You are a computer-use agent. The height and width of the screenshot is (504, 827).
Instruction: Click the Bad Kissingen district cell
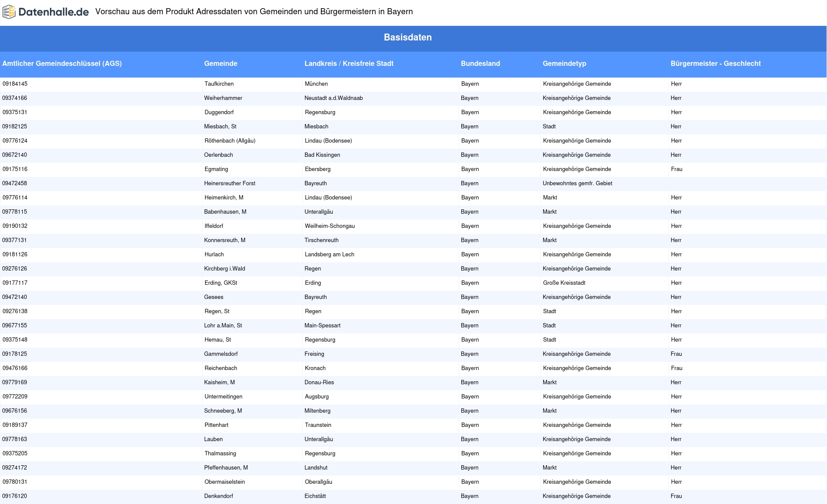pyautogui.click(x=322, y=155)
